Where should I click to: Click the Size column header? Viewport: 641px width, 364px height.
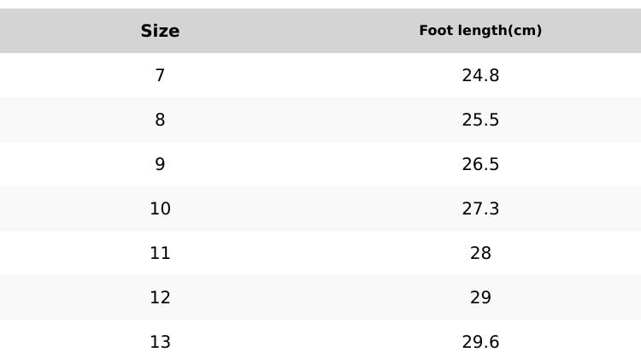click(160, 31)
